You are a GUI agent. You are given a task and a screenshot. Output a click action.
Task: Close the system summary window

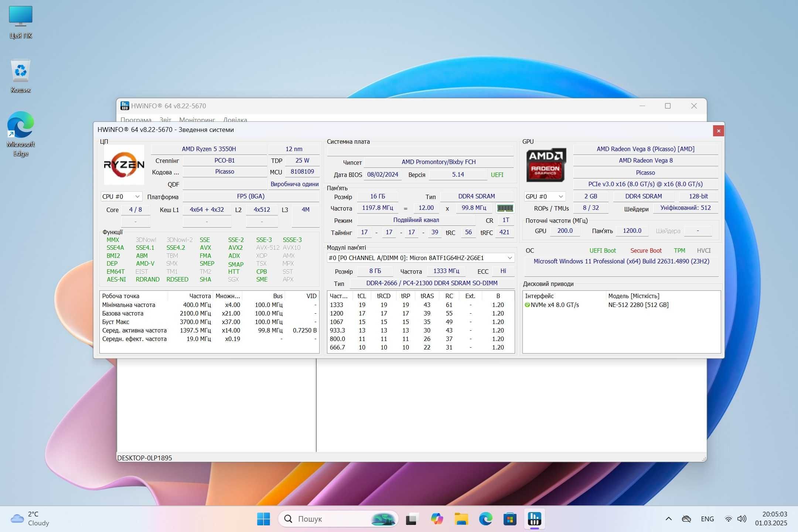[718, 131]
